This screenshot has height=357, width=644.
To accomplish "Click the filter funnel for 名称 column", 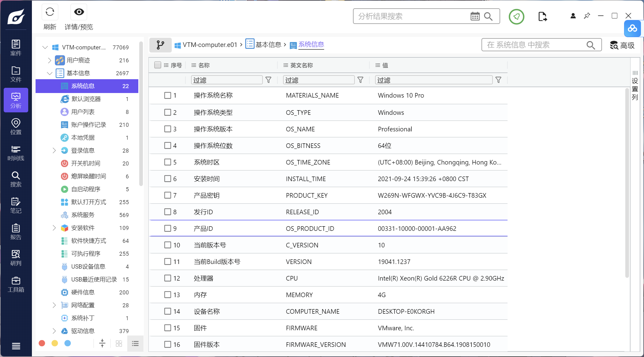I will coord(268,80).
